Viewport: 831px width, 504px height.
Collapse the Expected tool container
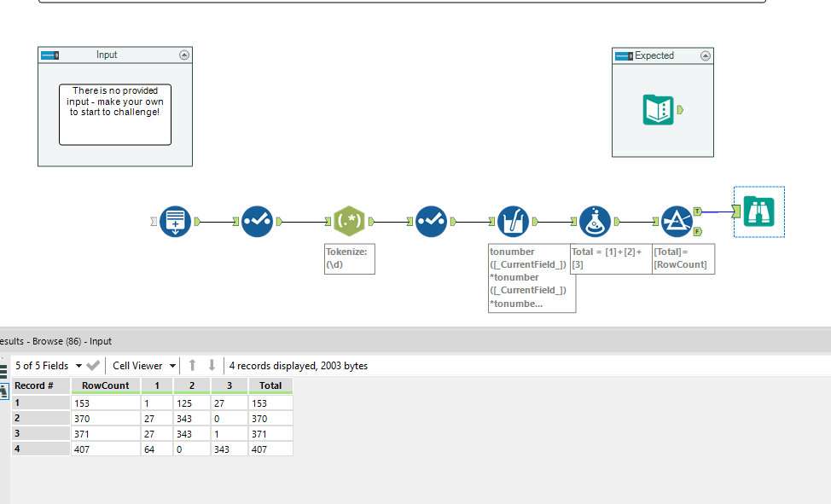(x=705, y=55)
